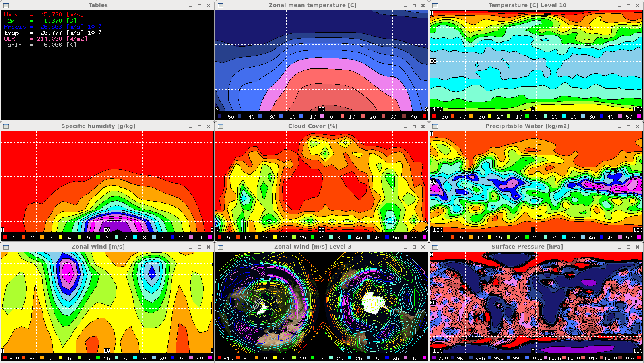Click the 'Zonal mean temperature [C]' title
Image resolution: width=644 pixels, height=363 pixels.
click(313, 5)
